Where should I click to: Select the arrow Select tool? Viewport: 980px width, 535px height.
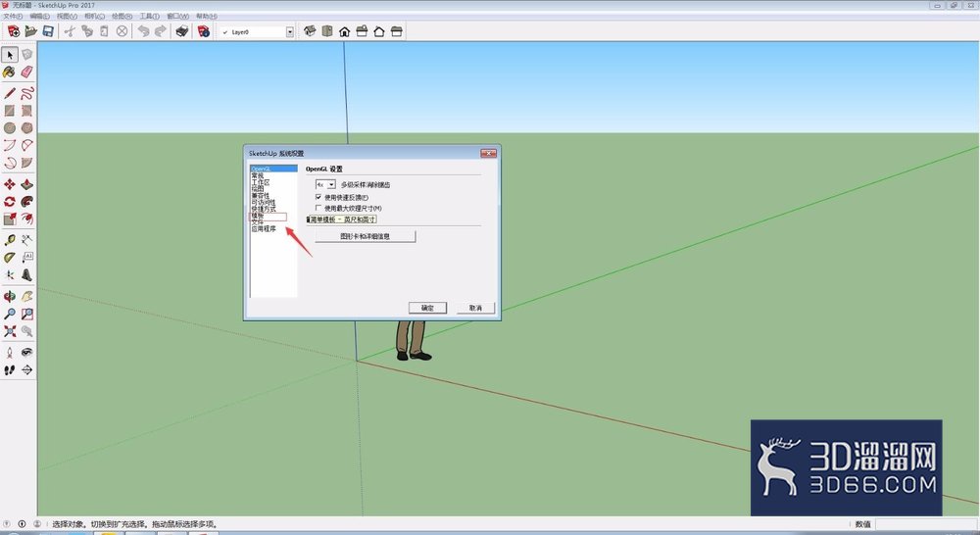(10, 55)
